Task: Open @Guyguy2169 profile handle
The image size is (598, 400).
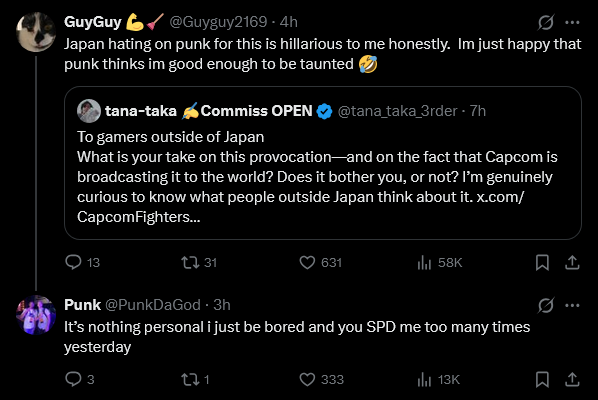Action: coord(218,22)
